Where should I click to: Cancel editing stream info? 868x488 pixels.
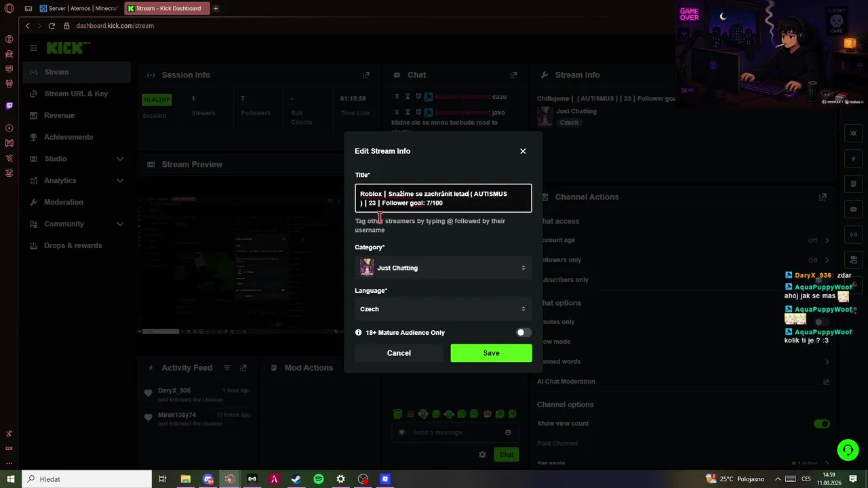click(399, 353)
